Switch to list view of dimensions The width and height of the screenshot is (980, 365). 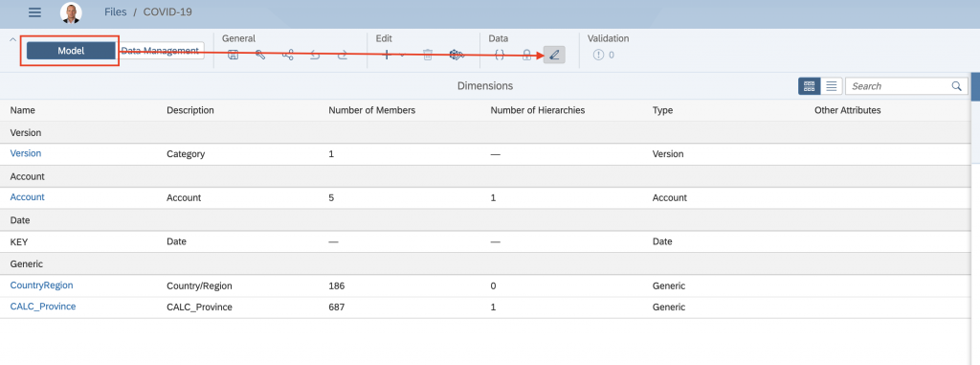point(832,86)
